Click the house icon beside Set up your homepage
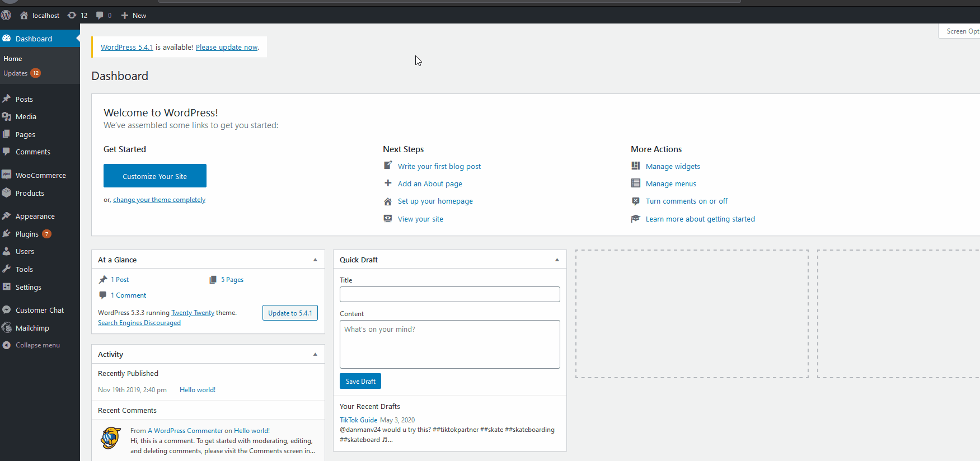 pyautogui.click(x=388, y=201)
